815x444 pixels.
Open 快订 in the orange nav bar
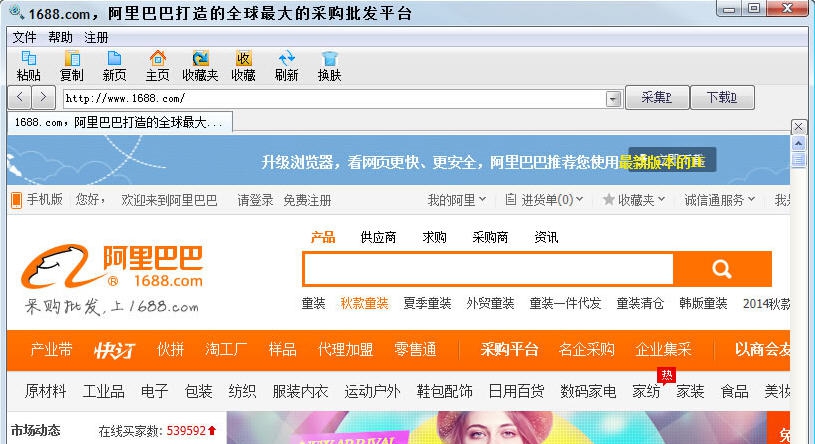point(114,350)
